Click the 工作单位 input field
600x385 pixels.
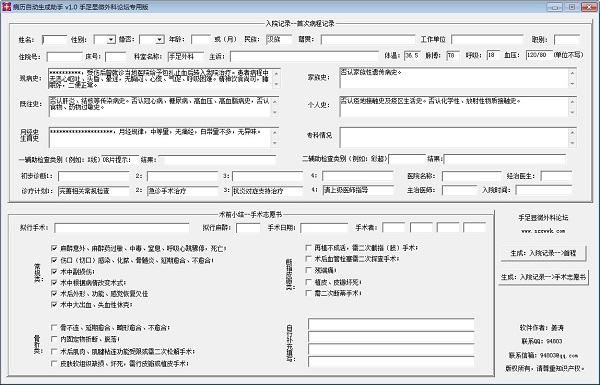[x=487, y=39]
